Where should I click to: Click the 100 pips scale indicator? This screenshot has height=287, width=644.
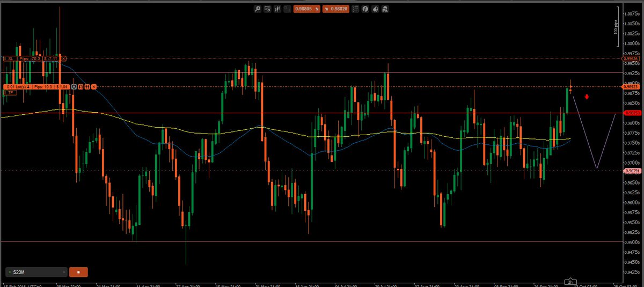tap(616, 28)
